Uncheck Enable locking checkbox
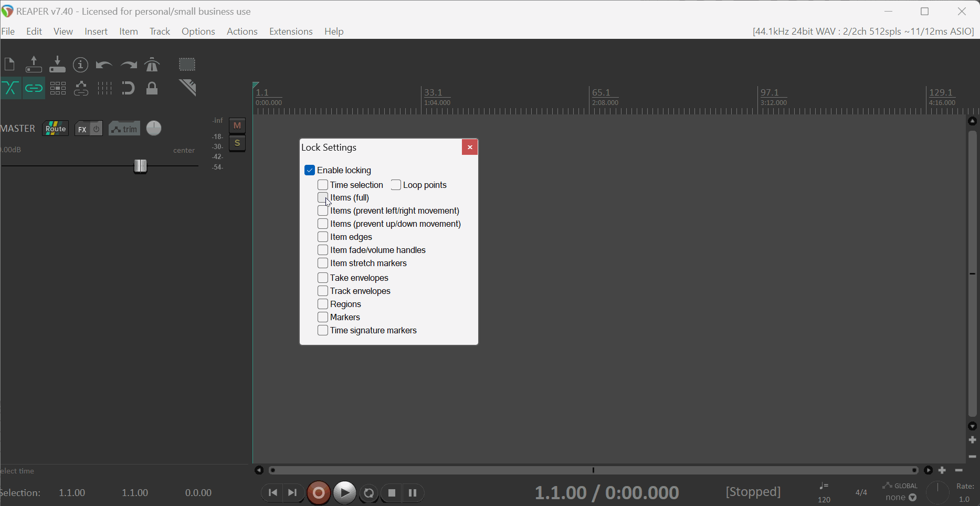Viewport: 980px width, 506px height. [x=310, y=171]
